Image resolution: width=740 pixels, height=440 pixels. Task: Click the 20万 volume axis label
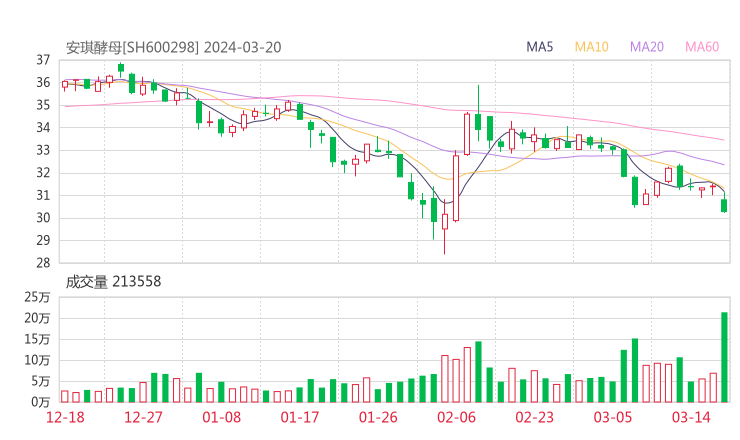tap(37, 318)
